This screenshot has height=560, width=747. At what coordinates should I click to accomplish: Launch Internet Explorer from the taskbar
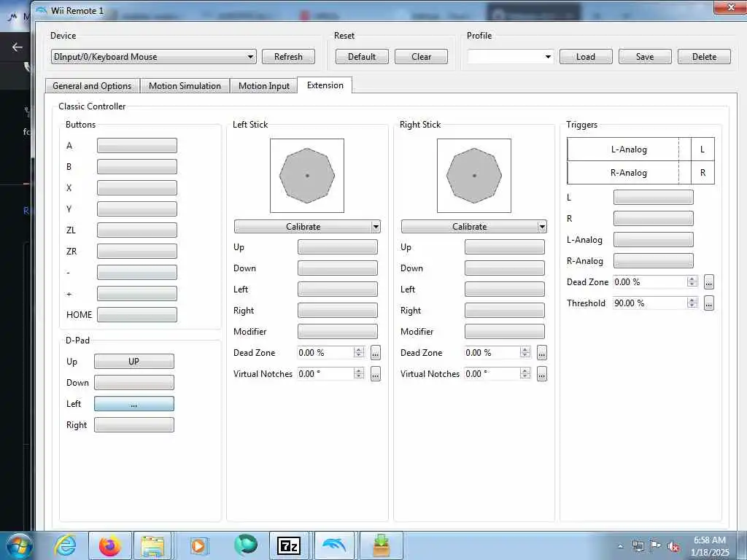pyautogui.click(x=66, y=545)
